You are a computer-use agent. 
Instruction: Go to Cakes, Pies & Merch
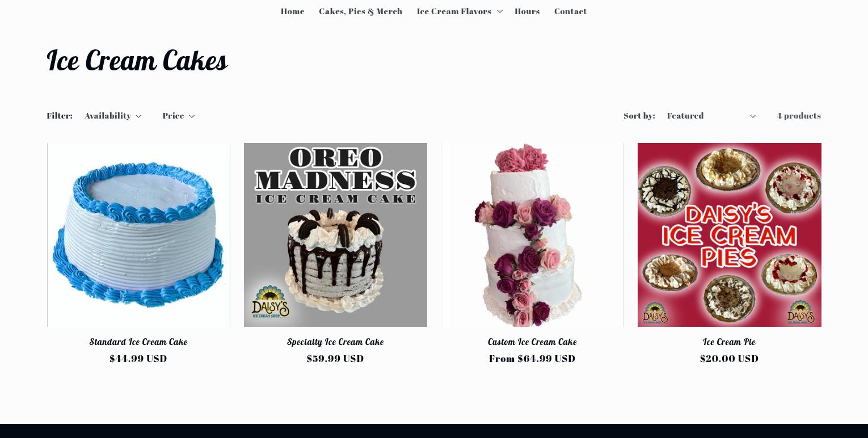(x=360, y=11)
